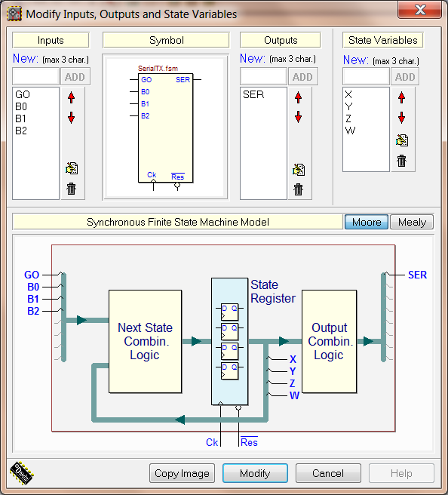Viewport: 448px width, 495px height.
Task: Switch to the Mealy machine model
Action: 412,222
